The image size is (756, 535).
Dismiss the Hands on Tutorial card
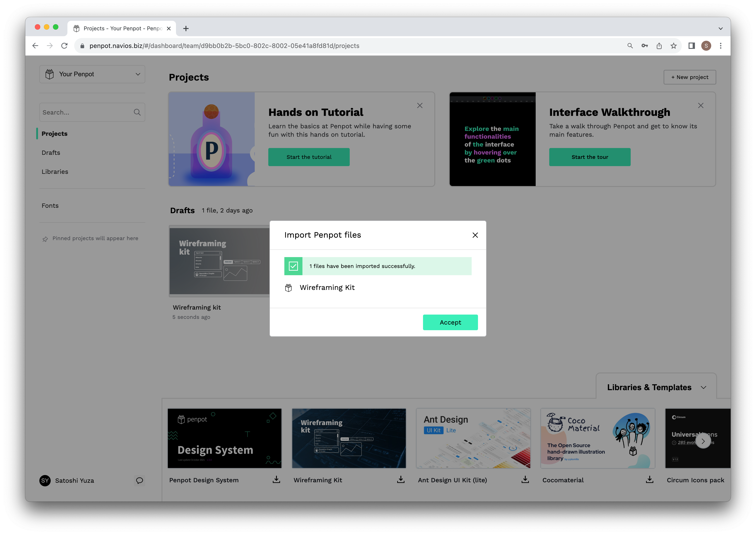(x=419, y=105)
